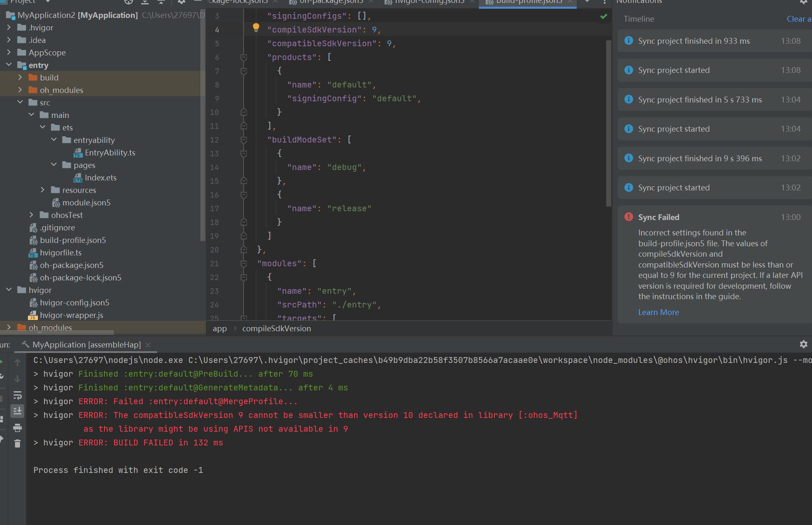The image size is (812, 525).
Task: Collapse the hvigor folder
Action: 9,290
